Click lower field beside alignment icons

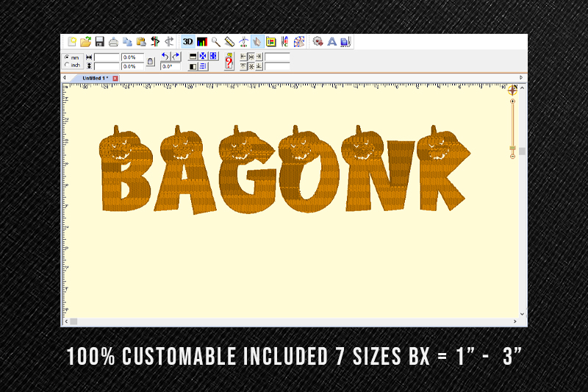(x=277, y=66)
